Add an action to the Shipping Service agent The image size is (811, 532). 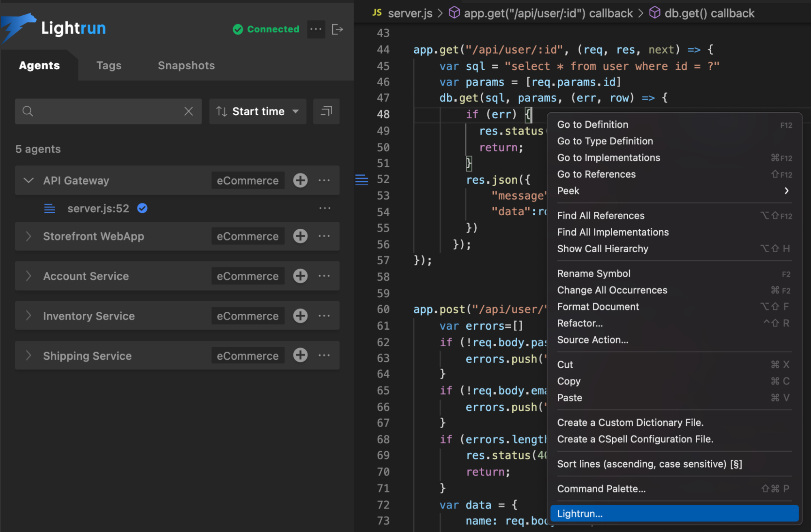300,355
